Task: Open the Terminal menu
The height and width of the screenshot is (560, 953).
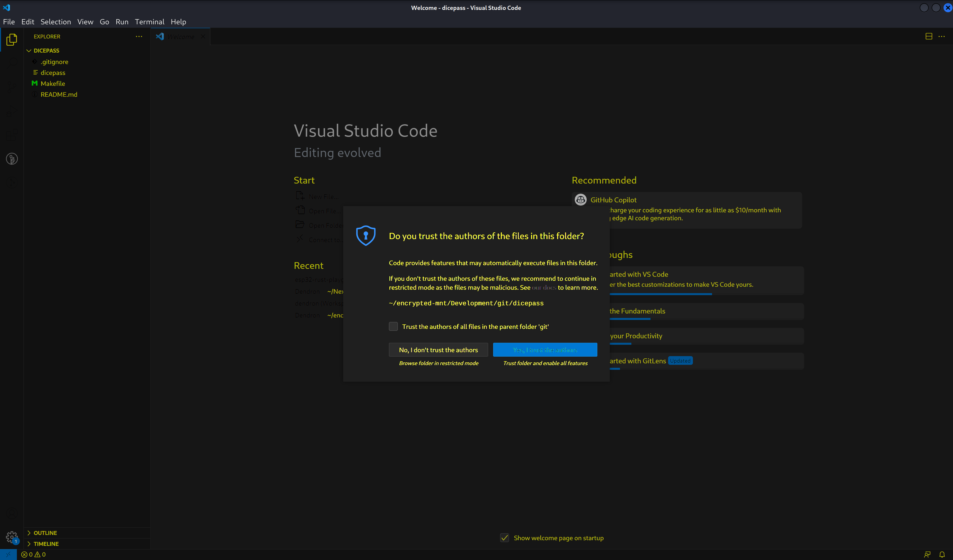Action: pyautogui.click(x=149, y=22)
